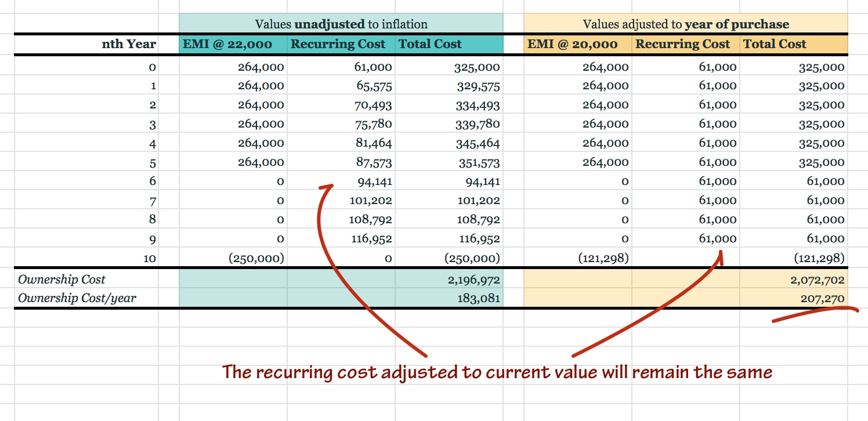Click the year 0 Total Cost of 325,000
This screenshot has height=421, width=868.
coord(476,67)
